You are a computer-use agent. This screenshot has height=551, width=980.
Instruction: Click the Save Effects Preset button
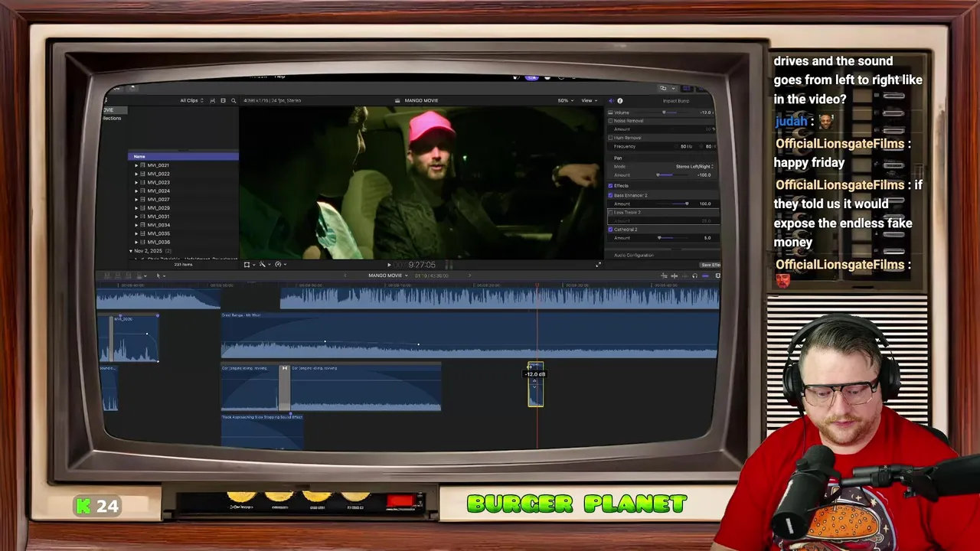tap(710, 265)
